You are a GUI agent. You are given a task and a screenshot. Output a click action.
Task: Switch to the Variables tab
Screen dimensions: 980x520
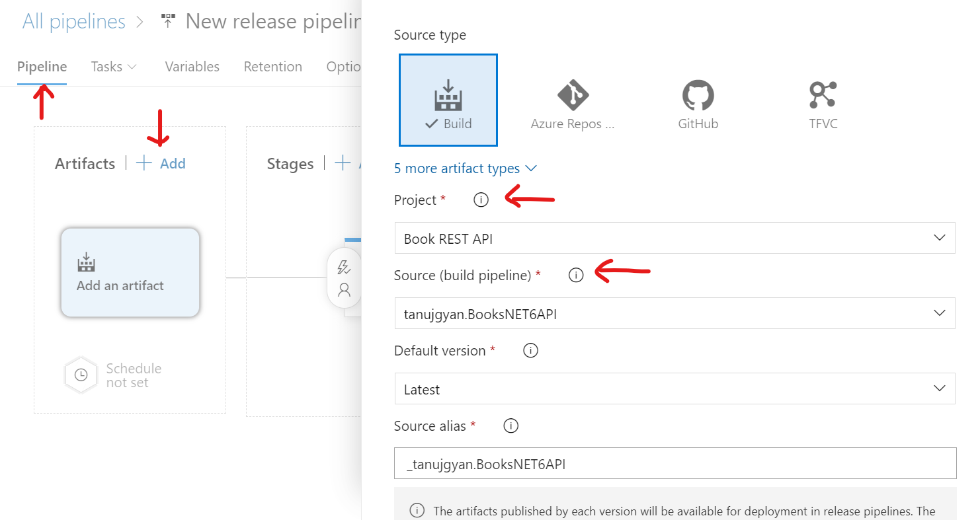(x=192, y=66)
